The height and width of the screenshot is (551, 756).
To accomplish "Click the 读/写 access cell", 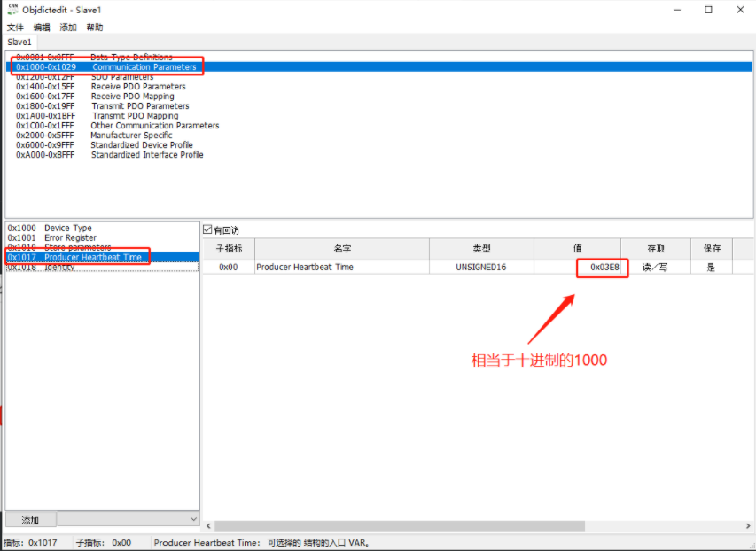I will tap(656, 267).
